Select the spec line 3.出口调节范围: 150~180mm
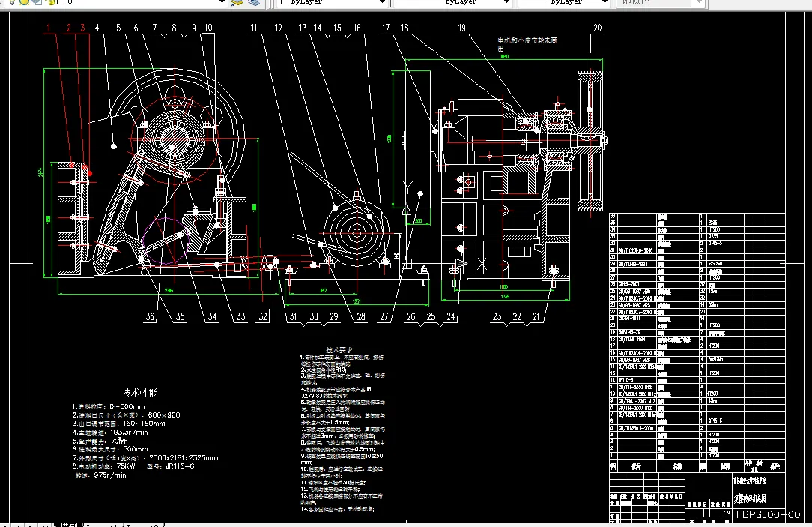The image size is (812, 527). click(118, 424)
